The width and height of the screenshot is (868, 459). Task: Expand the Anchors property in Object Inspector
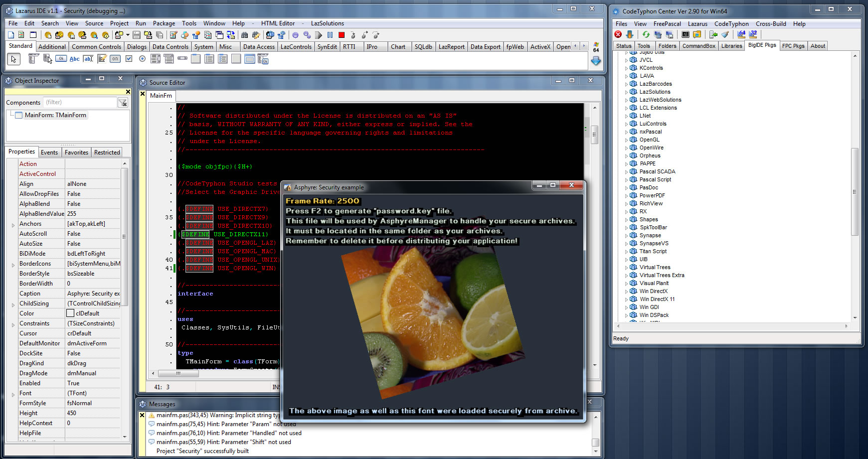tap(13, 225)
